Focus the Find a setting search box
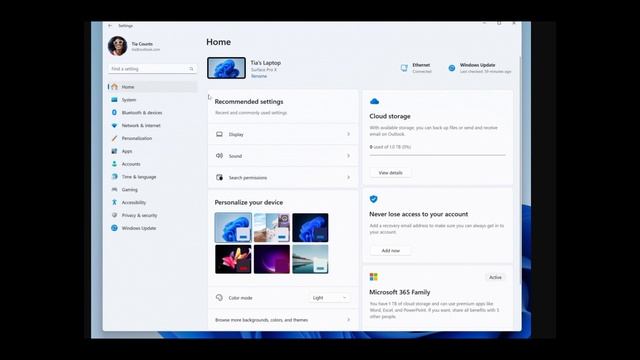Screen dimensions: 640x360 [152, 69]
